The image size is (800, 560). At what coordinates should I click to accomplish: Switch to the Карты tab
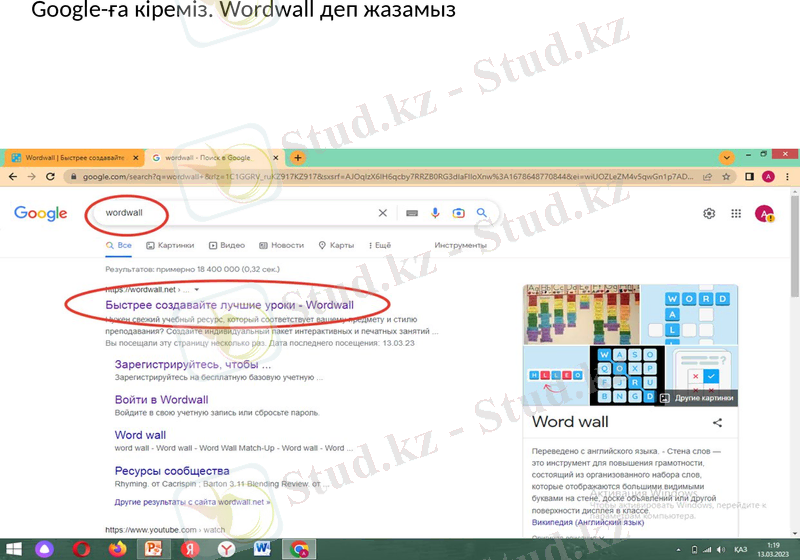pos(336,245)
